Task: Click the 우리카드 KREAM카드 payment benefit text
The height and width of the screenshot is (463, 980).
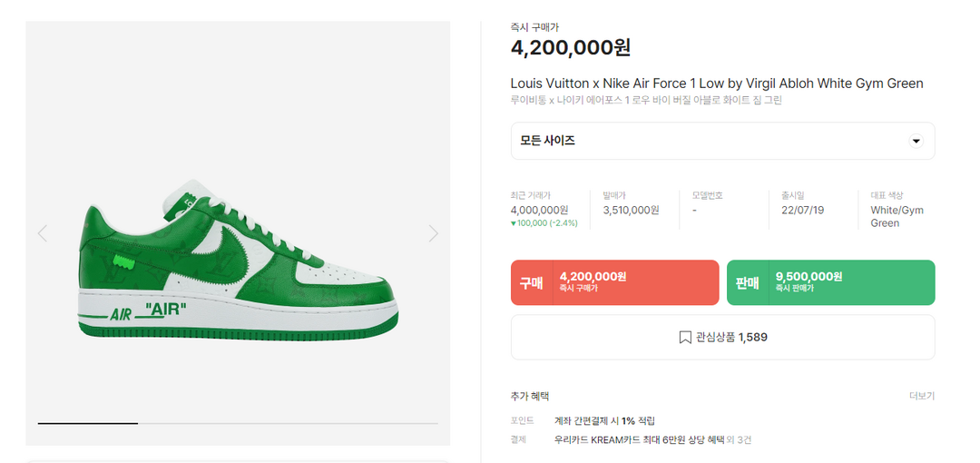Action: pos(639,440)
